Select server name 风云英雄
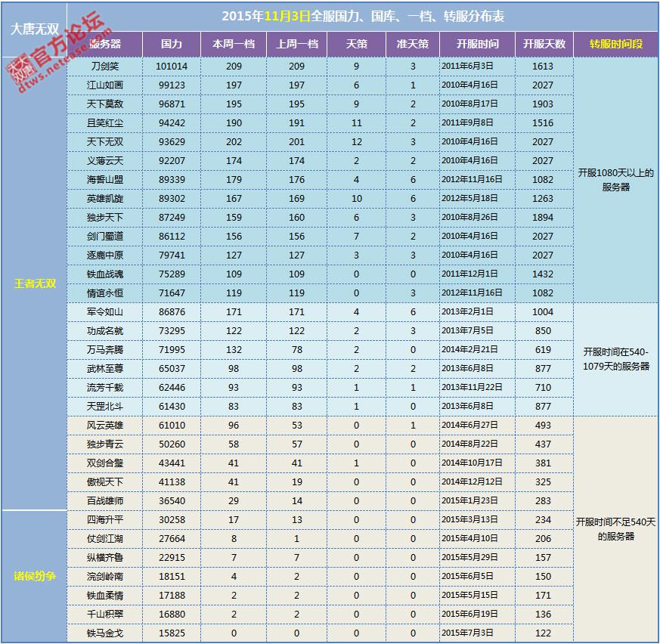The width and height of the screenshot is (660, 644). point(105,426)
